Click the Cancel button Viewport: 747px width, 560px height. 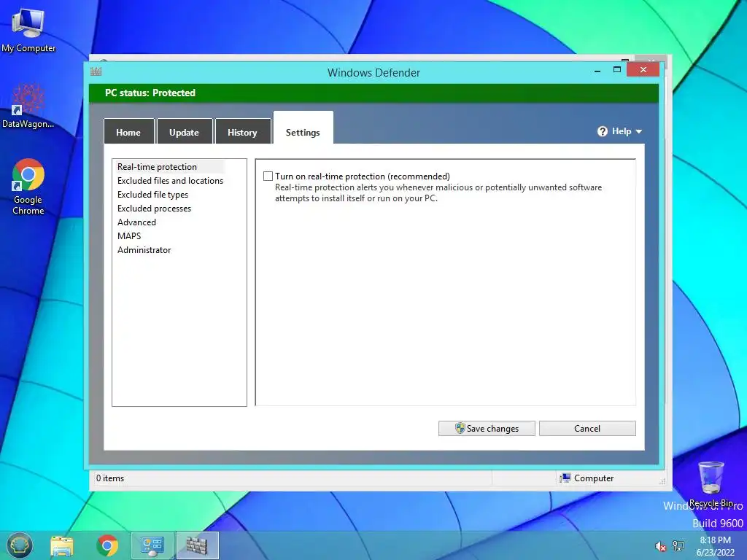tap(587, 428)
